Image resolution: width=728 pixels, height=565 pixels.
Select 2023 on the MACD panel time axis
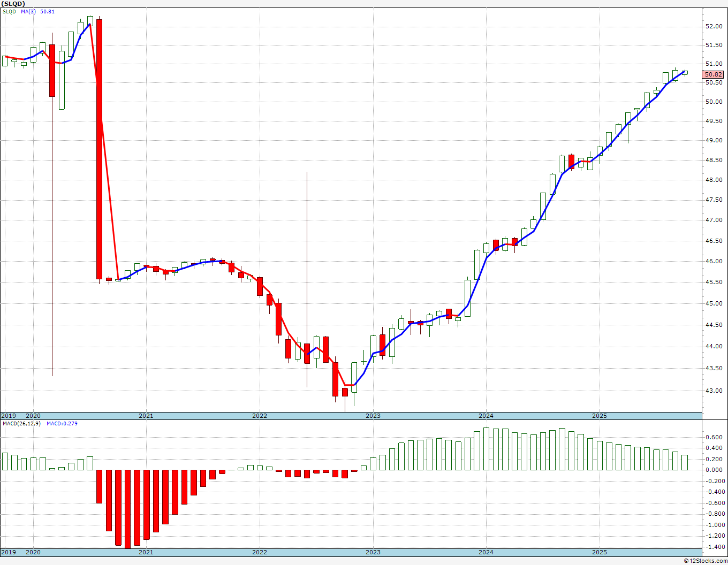[x=373, y=552]
